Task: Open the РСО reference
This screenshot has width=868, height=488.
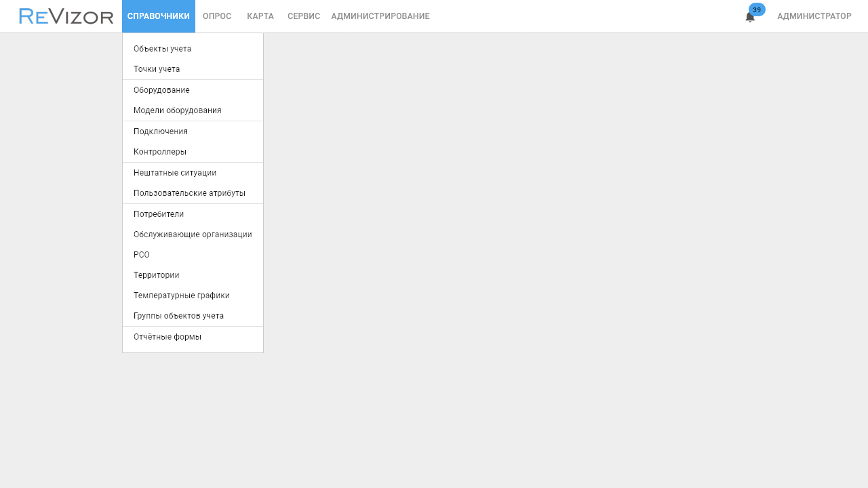Action: (193, 255)
